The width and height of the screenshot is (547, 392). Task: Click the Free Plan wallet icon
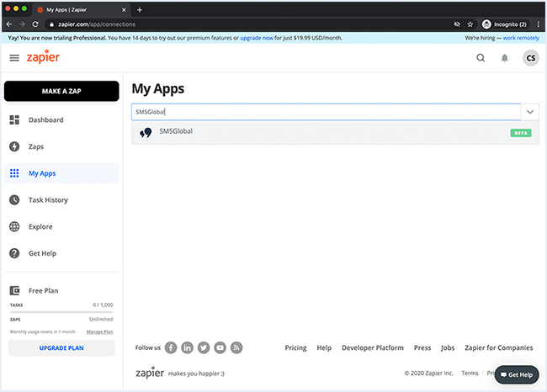click(14, 290)
